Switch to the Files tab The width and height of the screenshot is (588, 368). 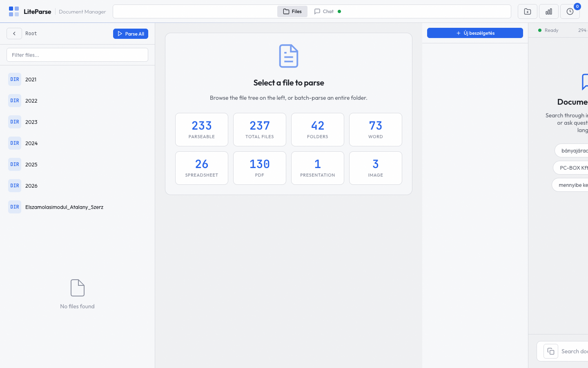(292, 11)
